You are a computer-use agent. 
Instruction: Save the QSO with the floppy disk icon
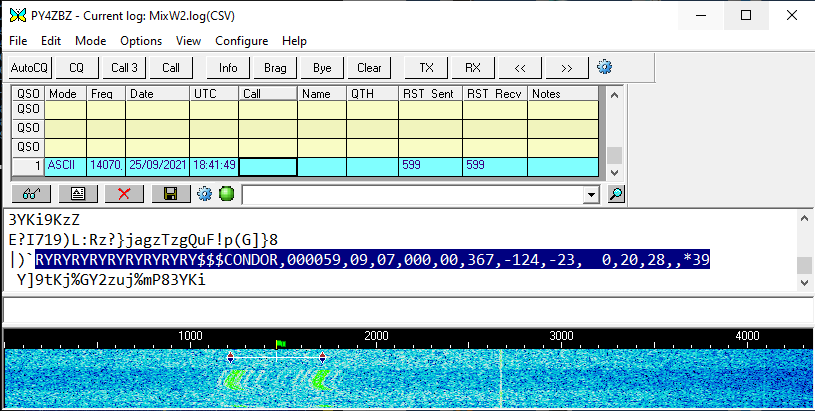tap(171, 194)
